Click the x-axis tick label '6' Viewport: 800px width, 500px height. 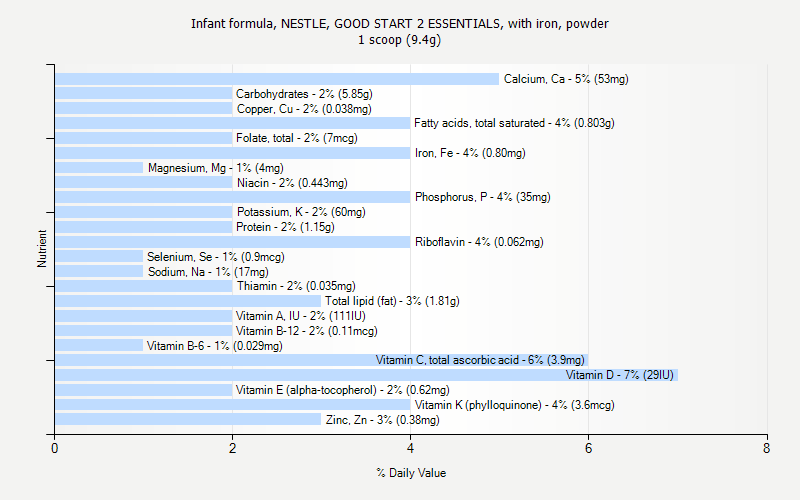click(x=588, y=448)
